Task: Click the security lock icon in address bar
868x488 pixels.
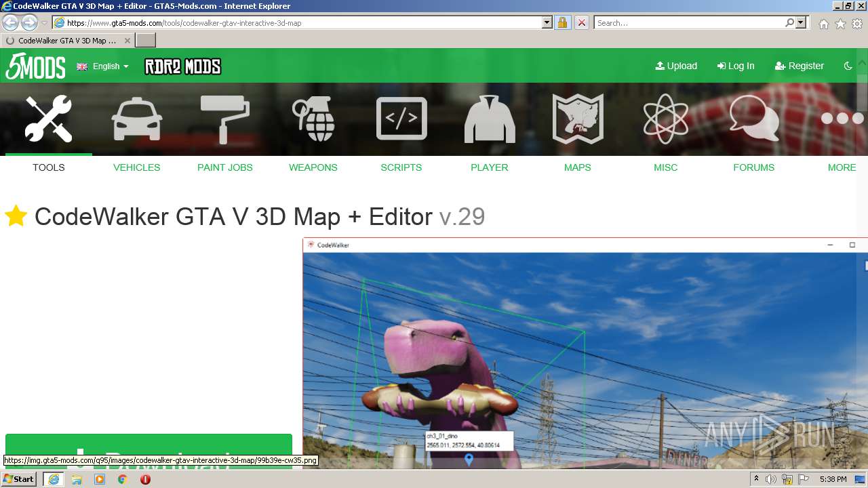Action: 562,22
